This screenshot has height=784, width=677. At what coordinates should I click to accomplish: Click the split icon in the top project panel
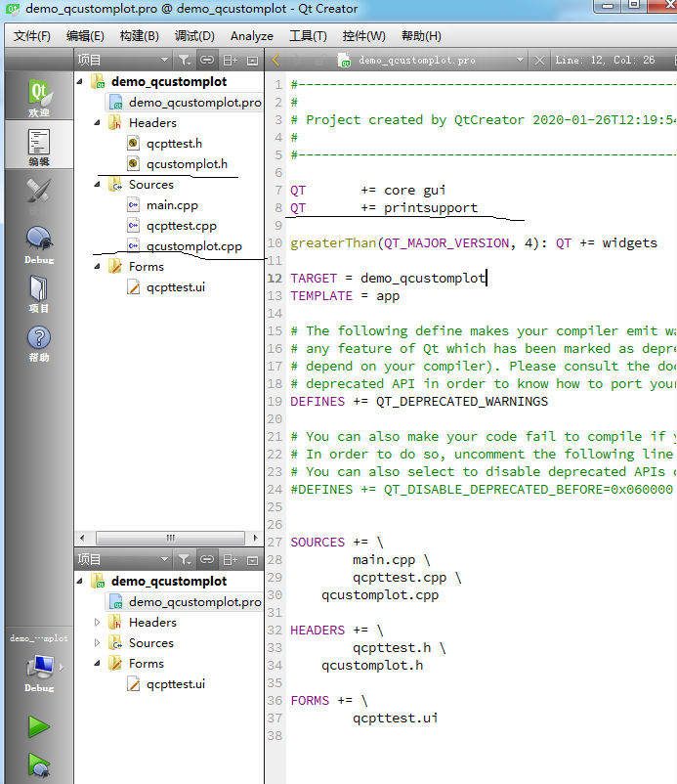coord(230,60)
